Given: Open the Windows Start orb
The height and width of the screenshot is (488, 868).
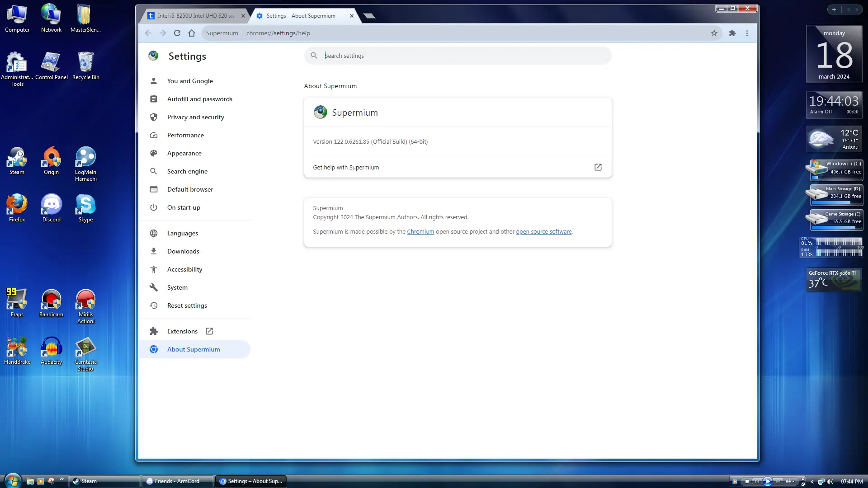Looking at the screenshot, I should tap(12, 481).
